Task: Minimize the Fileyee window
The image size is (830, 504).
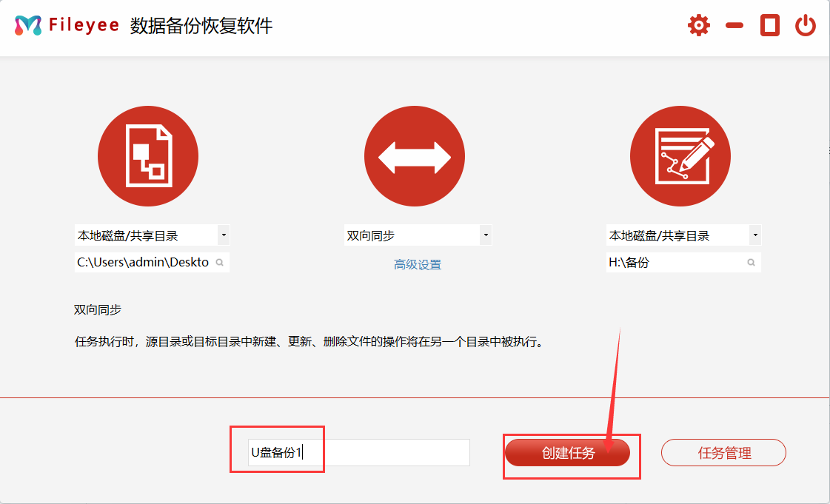Action: (734, 26)
